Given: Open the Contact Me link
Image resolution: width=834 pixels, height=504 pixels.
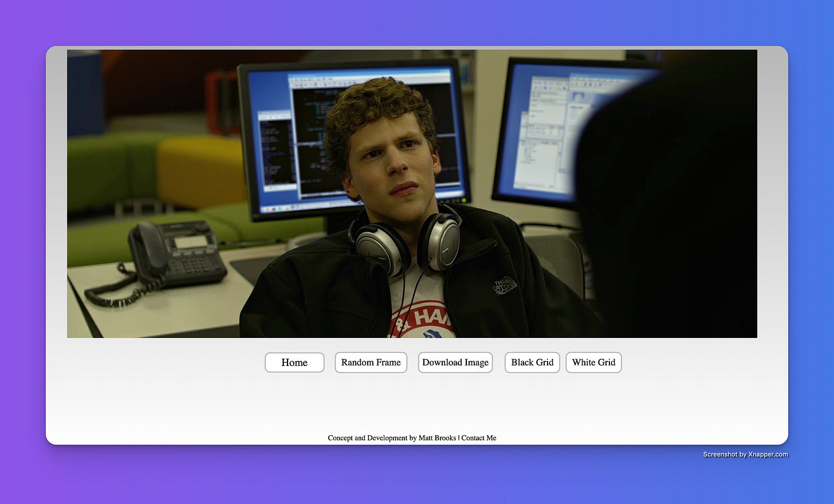Looking at the screenshot, I should coord(479,438).
